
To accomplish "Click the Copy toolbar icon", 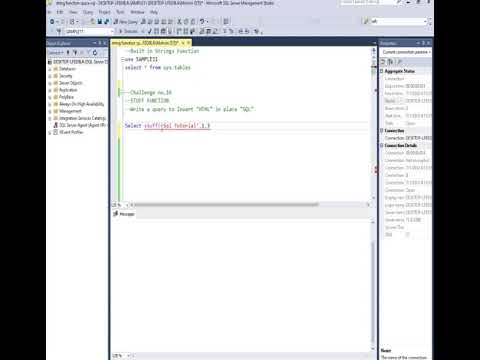I will click(x=186, y=22).
